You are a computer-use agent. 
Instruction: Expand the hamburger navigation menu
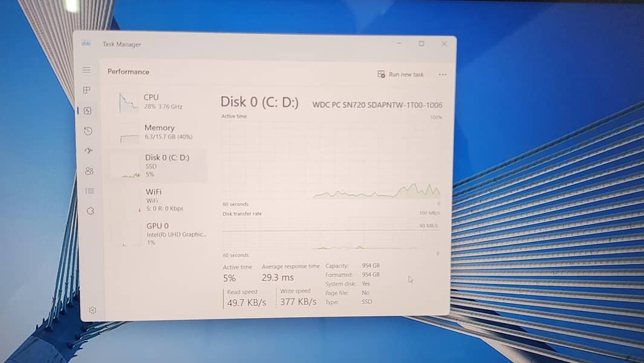coord(86,70)
